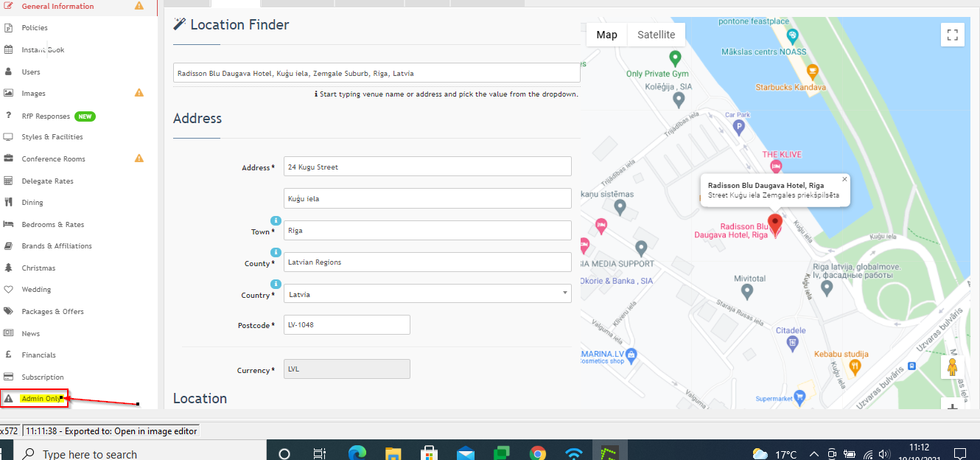This screenshot has width=980, height=460.
Task: Click warning triangle next to Images
Action: click(139, 93)
